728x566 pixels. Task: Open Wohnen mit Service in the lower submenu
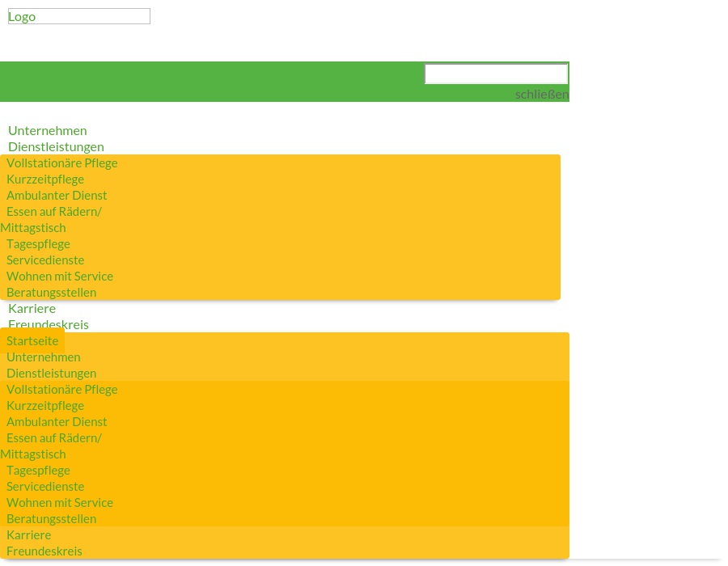(60, 502)
